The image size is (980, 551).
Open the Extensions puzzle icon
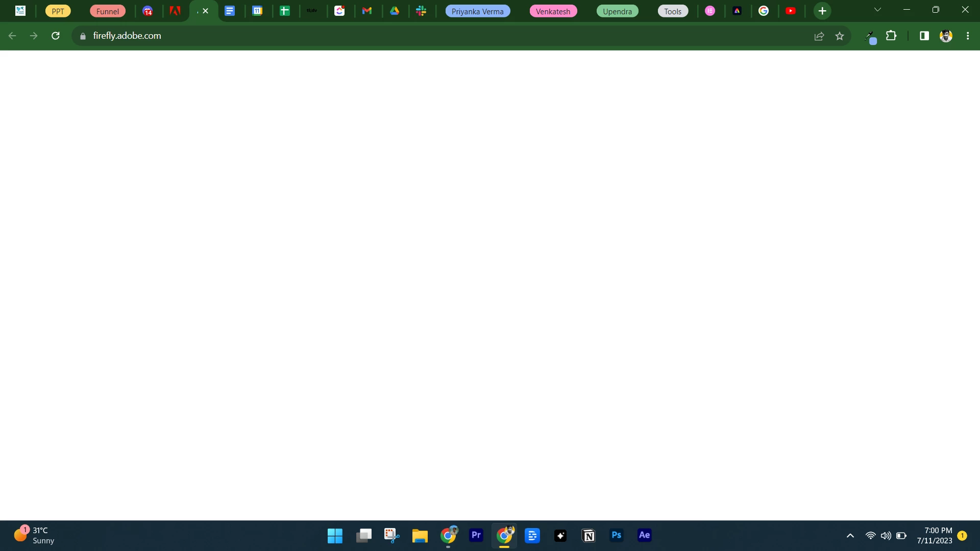pyautogui.click(x=891, y=36)
